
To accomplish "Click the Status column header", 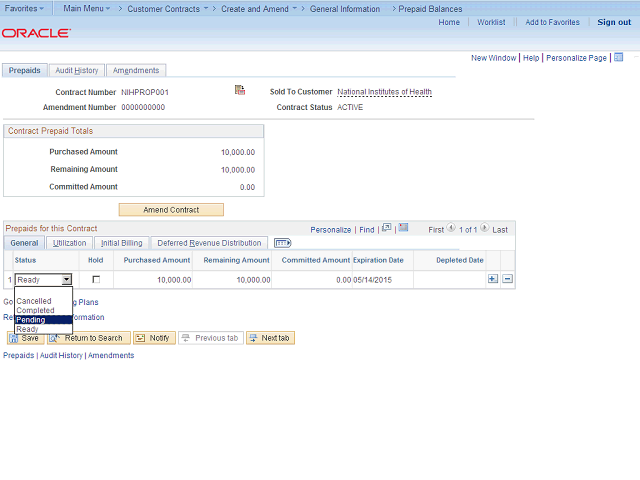I will [x=25, y=260].
